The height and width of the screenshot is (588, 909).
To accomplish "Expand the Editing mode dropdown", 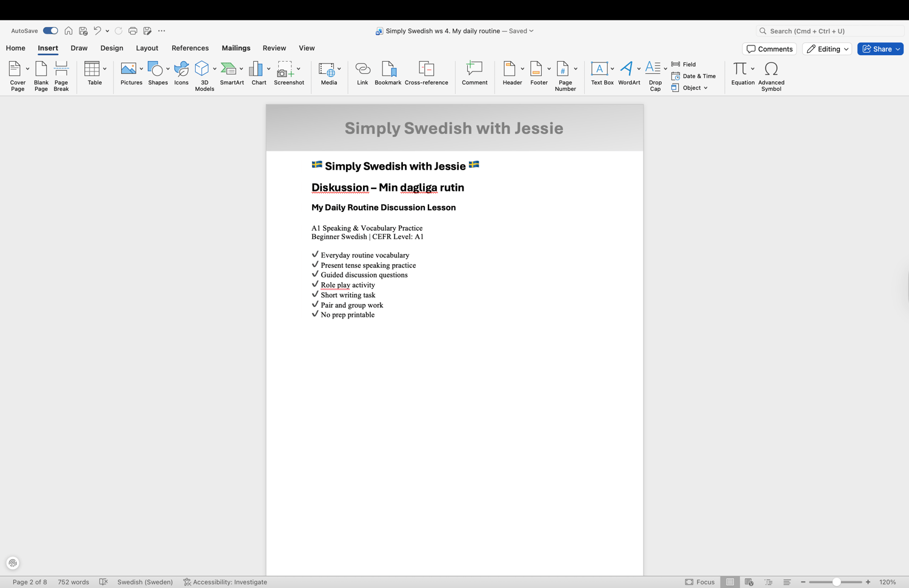I will (827, 49).
